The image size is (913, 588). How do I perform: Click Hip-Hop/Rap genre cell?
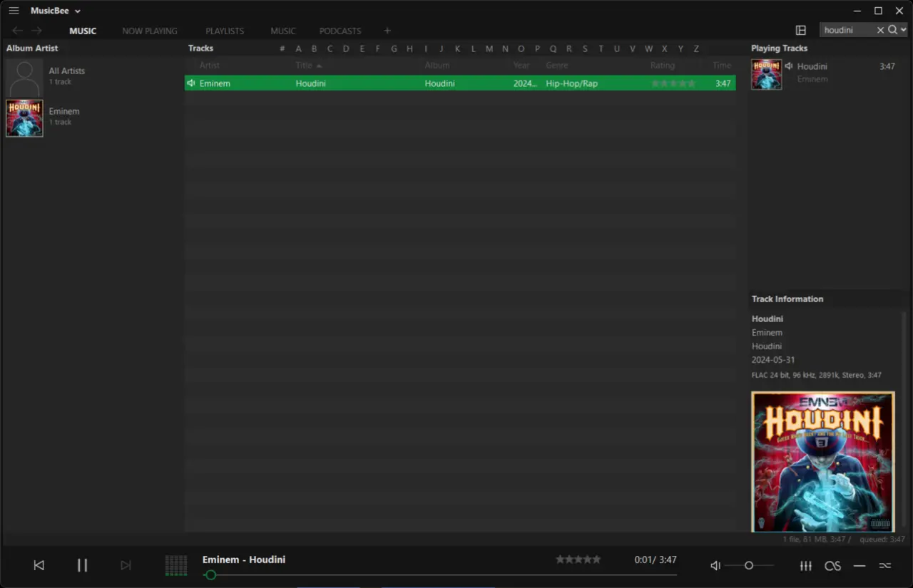(572, 83)
